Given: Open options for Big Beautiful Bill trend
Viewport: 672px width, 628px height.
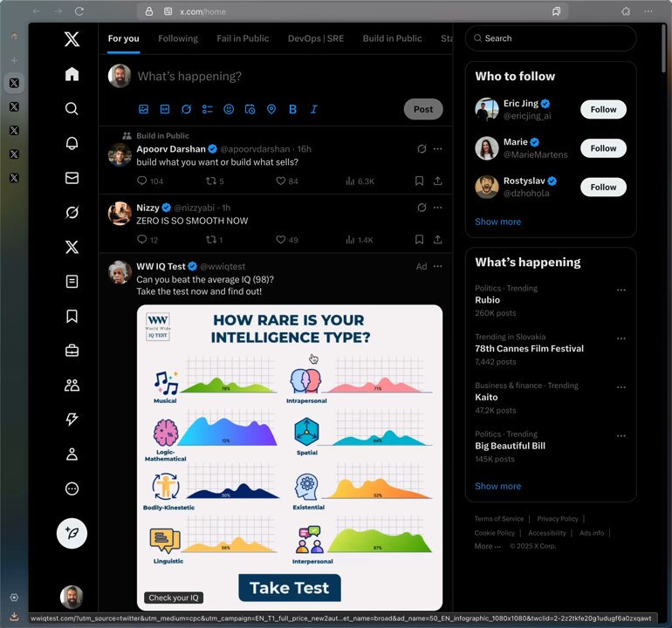Looking at the screenshot, I should 621,435.
